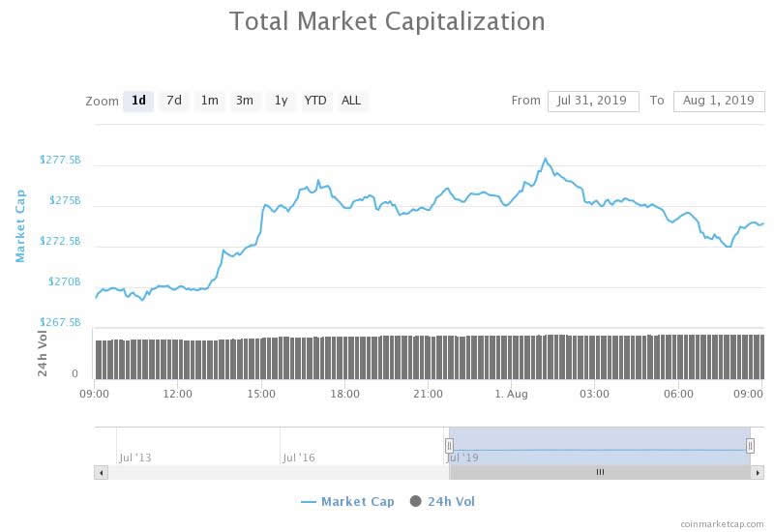Click the gray 24h Vol legend dot
The height and width of the screenshot is (532, 774).
(416, 501)
